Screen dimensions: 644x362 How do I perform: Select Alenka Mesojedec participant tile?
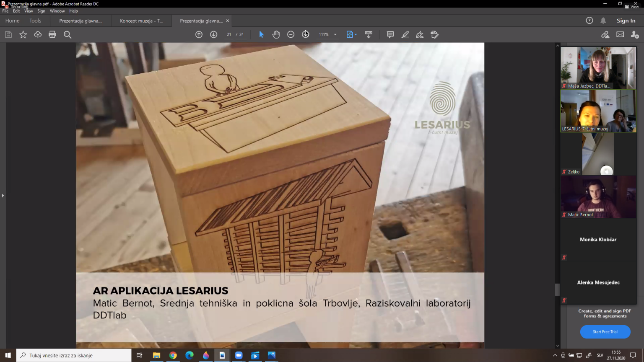click(x=598, y=282)
